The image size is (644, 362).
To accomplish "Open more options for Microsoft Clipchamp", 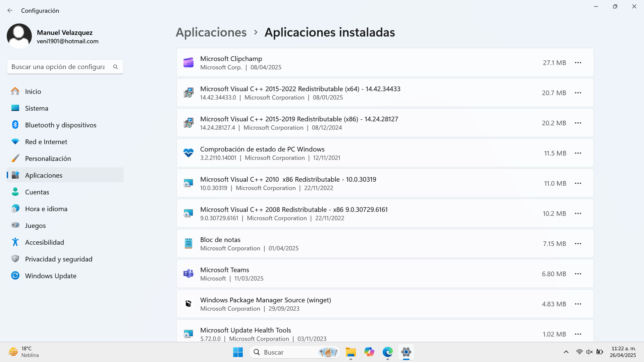I will coord(578,63).
